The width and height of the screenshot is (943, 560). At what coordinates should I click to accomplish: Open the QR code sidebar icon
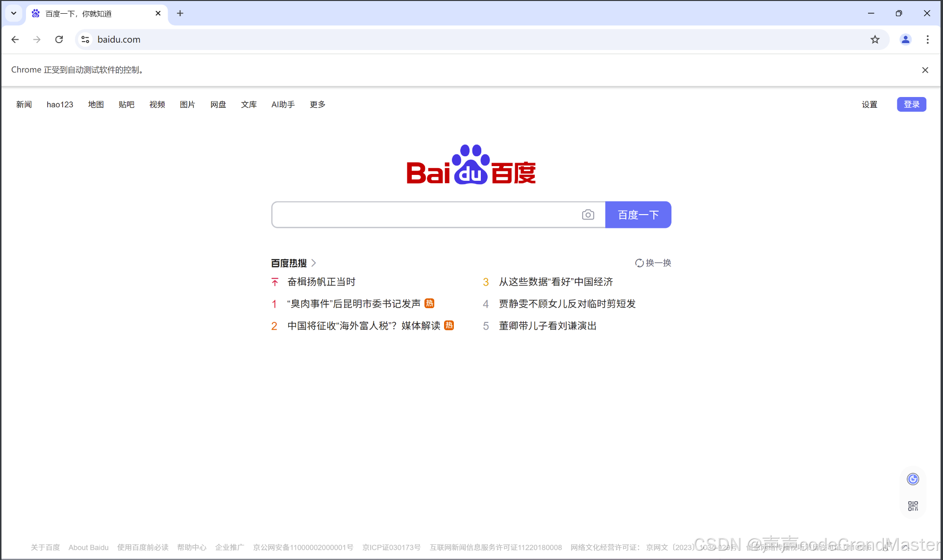(x=913, y=506)
